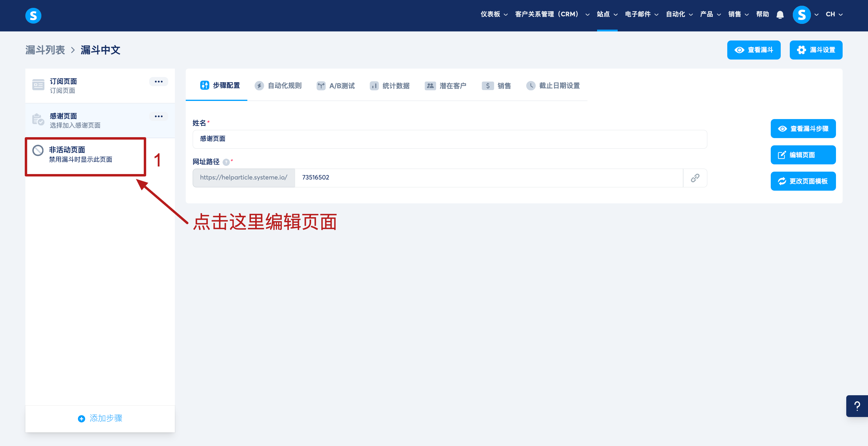Expand the CH language dropdown
The image size is (868, 446).
tap(834, 14)
